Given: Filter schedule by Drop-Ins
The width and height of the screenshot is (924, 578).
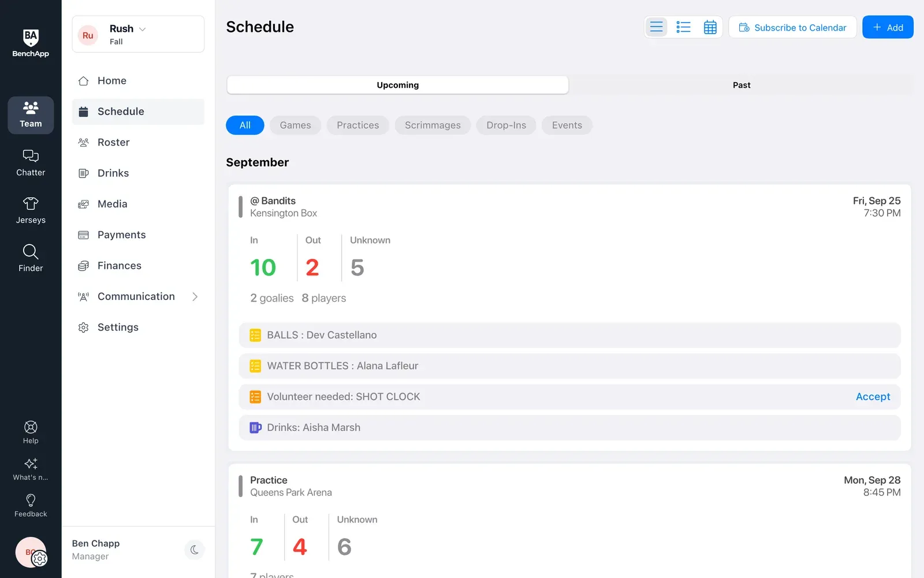Looking at the screenshot, I should pos(506,125).
